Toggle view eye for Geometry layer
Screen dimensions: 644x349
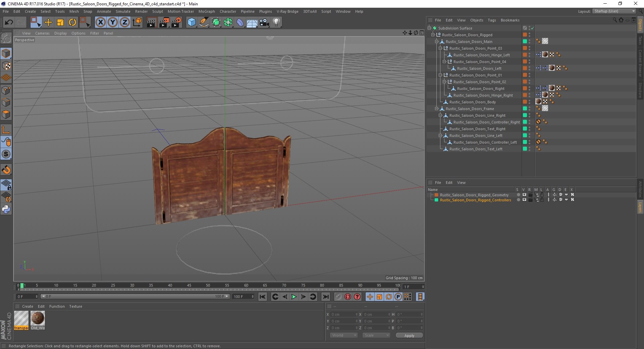[x=524, y=195]
